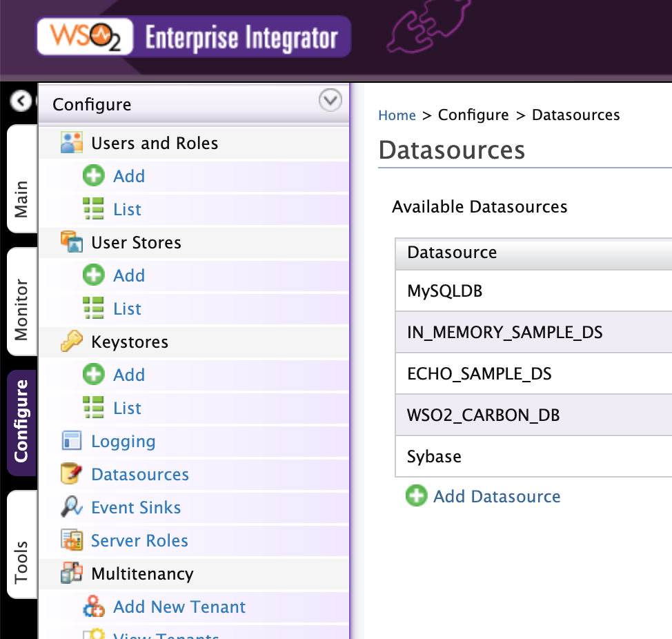Click the green plus icon under User Stores

[93, 275]
